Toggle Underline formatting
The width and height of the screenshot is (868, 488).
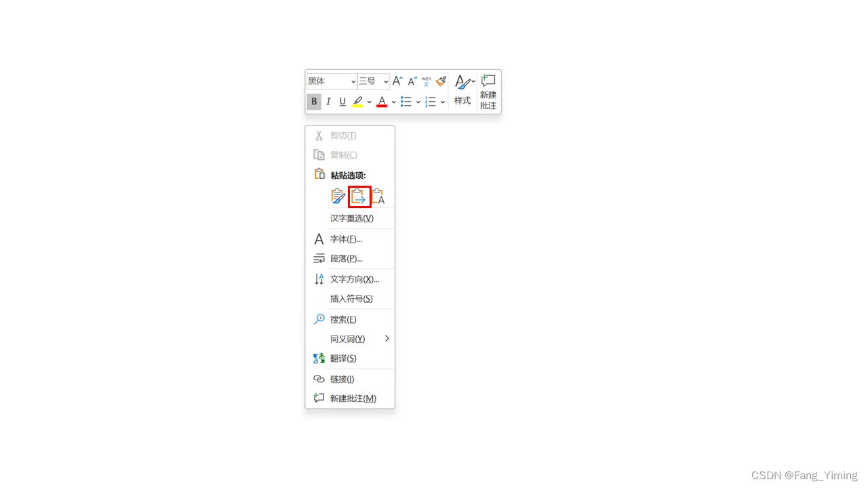click(342, 102)
